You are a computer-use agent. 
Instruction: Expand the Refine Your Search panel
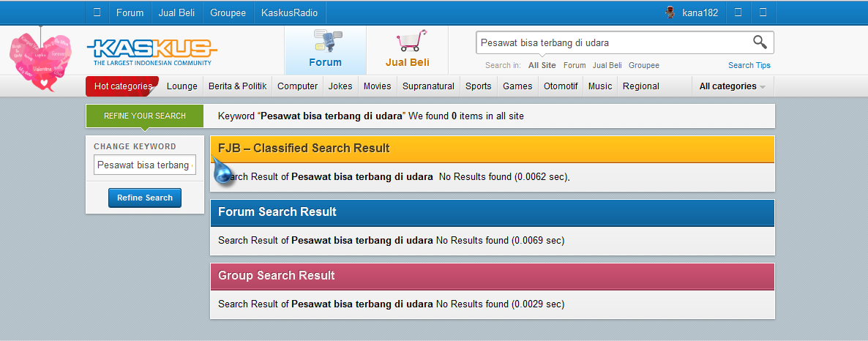point(144,116)
